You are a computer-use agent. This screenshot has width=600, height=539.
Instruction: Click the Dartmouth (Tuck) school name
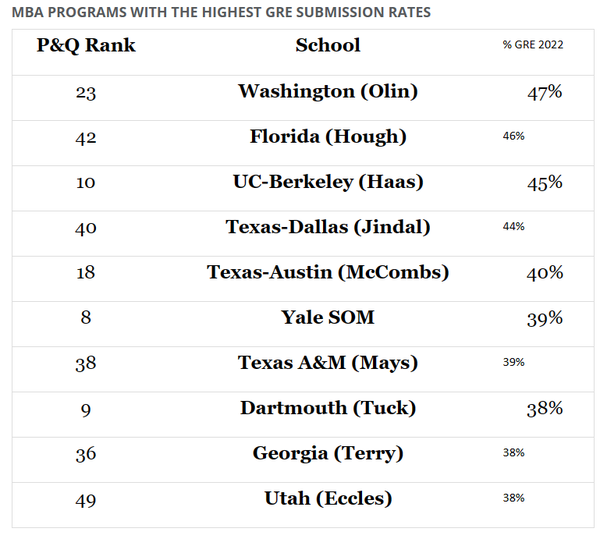(x=328, y=408)
